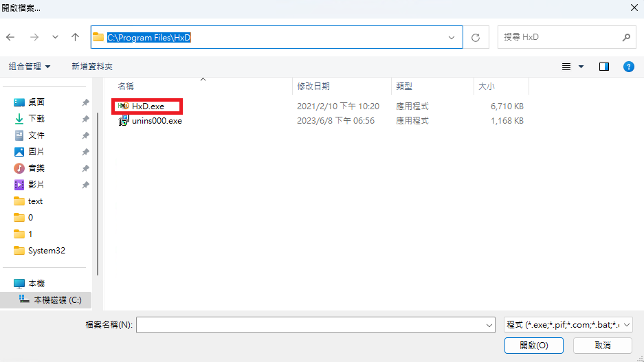Click the pin icon beside 音樂
644x362 pixels.
pos(85,168)
